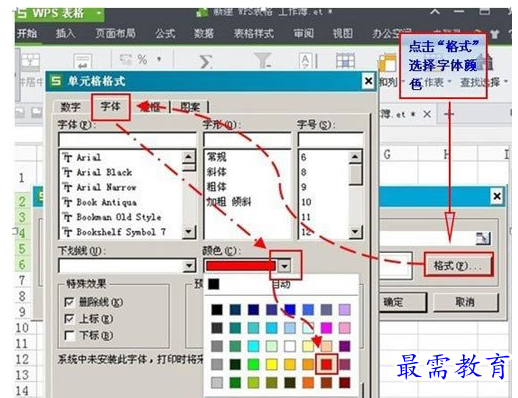Toggle the 上标 superscript checkbox
The width and height of the screenshot is (518, 398).
click(x=69, y=319)
